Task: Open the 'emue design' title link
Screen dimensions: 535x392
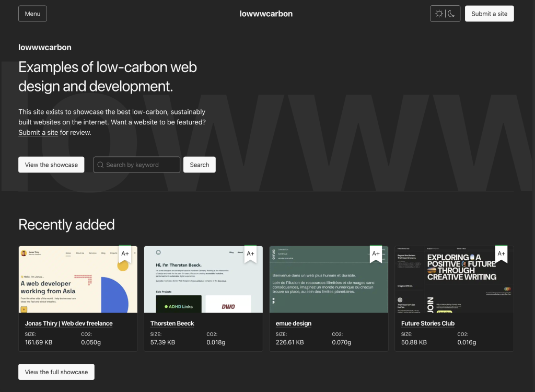Action: (294, 324)
